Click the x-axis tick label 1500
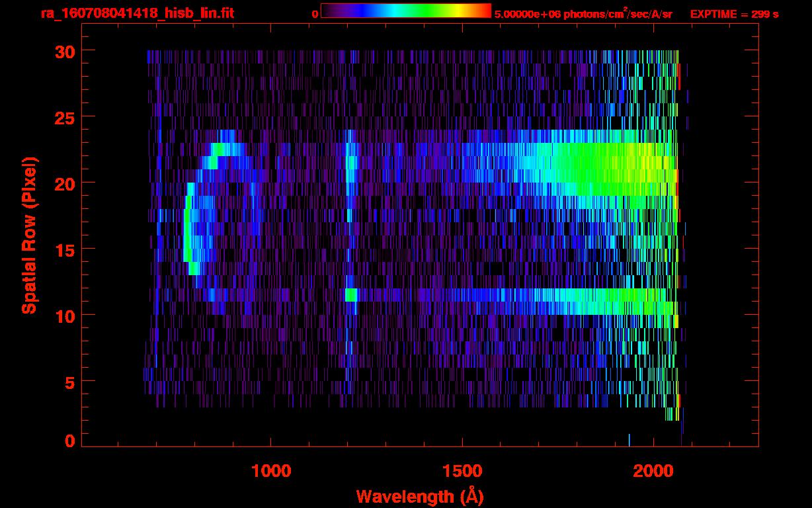Viewport: 812px width, 508px height. pos(462,470)
